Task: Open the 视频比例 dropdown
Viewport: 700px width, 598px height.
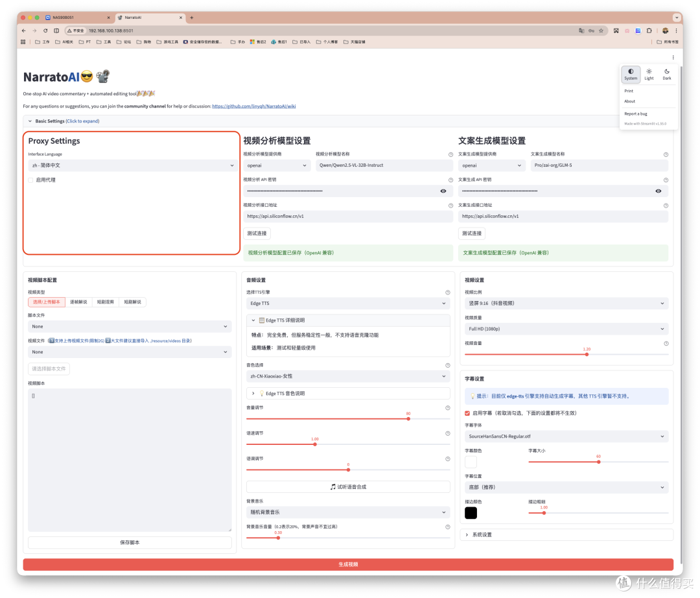Action: tap(566, 304)
